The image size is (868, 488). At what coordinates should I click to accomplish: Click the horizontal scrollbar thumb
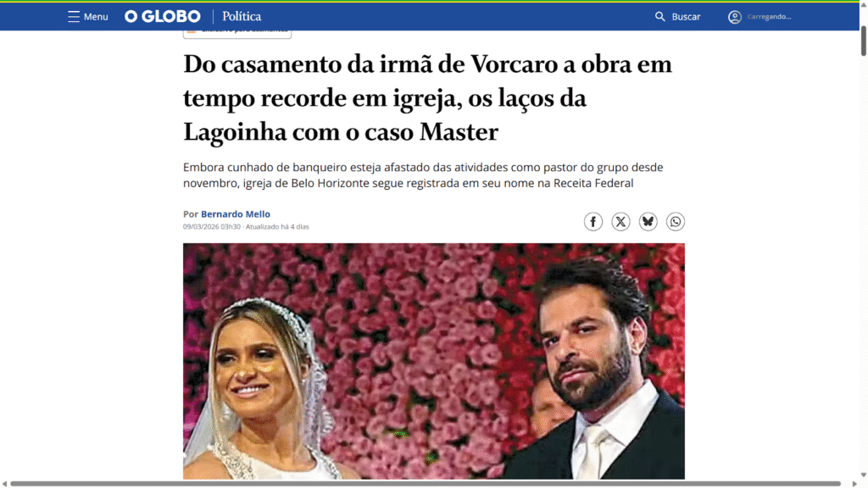pos(426,484)
